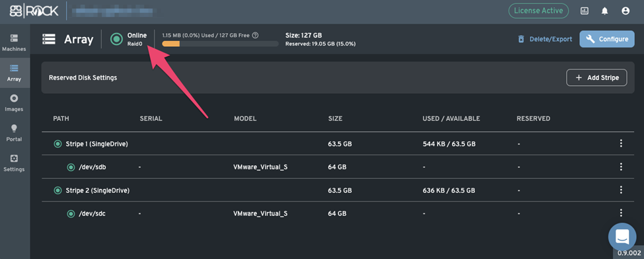Open Settings from the sidebar
The width and height of the screenshot is (644, 259).
pyautogui.click(x=15, y=163)
